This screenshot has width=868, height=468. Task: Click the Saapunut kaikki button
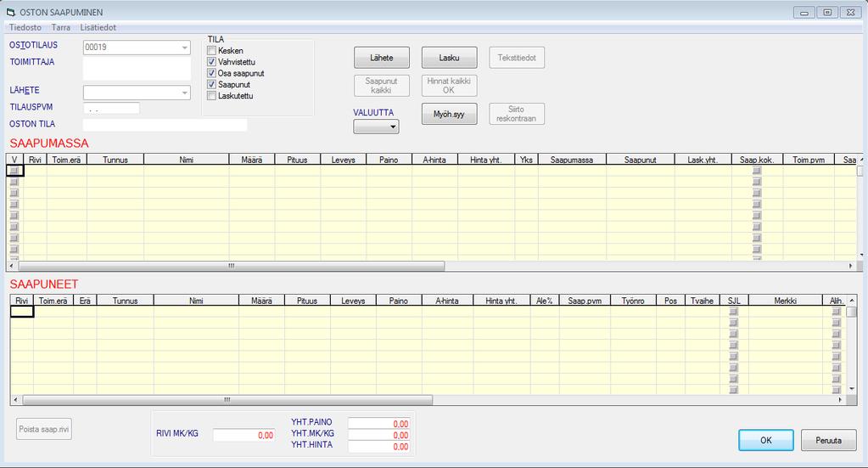(382, 86)
